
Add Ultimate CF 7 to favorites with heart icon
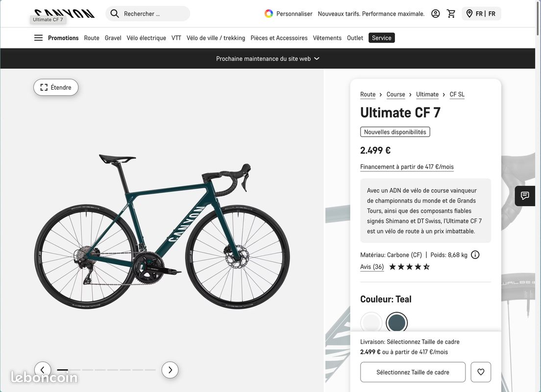click(481, 372)
